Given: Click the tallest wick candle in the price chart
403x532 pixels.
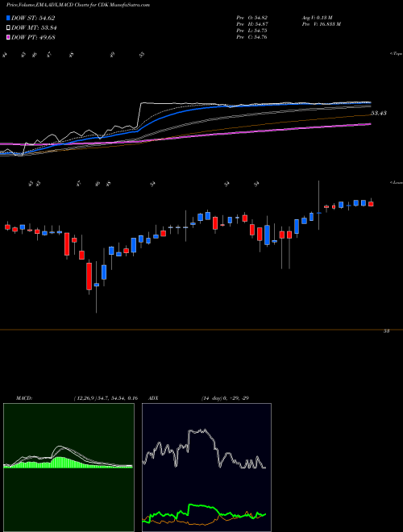Looking at the screenshot, I should pyautogui.click(x=97, y=287).
